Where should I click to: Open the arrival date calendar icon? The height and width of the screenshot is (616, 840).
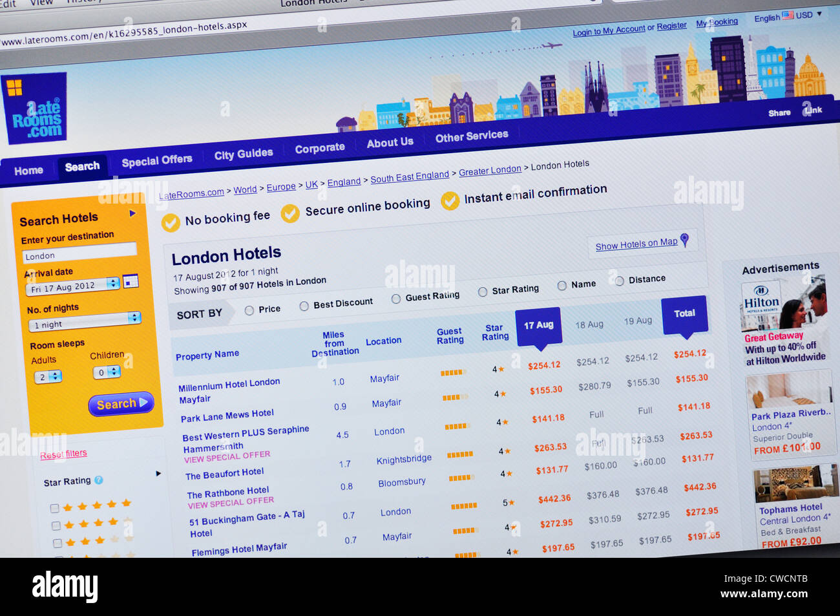pos(131,281)
